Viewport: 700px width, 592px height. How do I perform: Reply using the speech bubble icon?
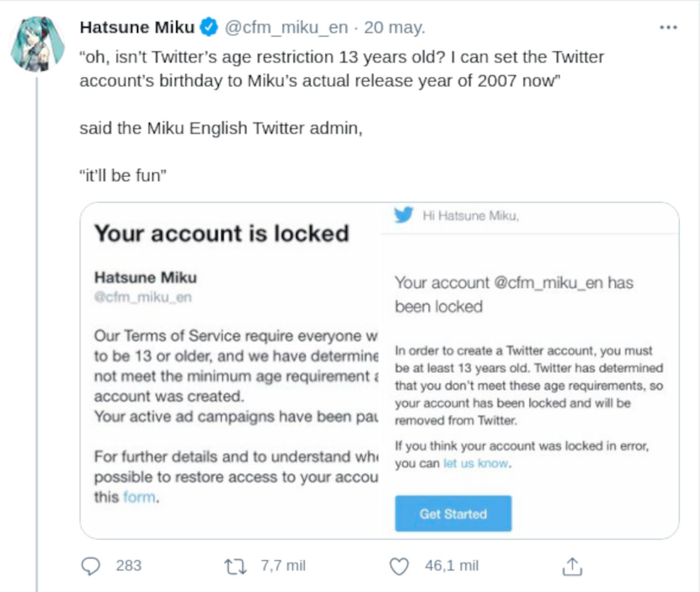coord(90,565)
